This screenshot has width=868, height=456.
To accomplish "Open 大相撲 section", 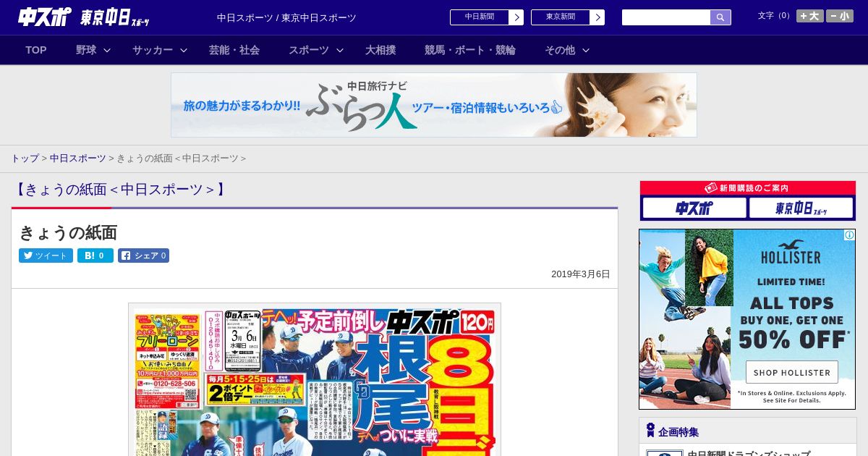I will (x=380, y=50).
